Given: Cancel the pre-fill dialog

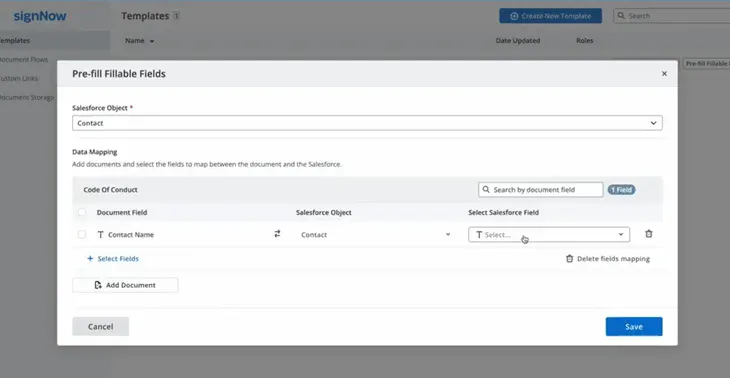Looking at the screenshot, I should (101, 326).
